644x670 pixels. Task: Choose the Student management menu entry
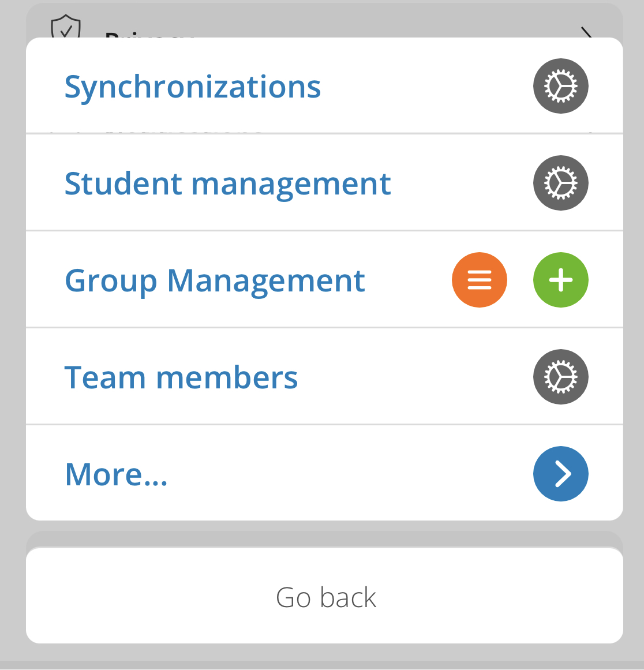click(x=324, y=182)
